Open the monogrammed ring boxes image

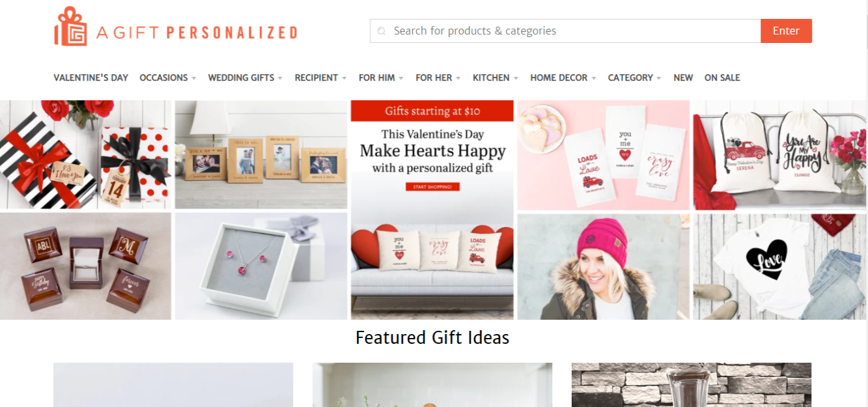(x=85, y=266)
